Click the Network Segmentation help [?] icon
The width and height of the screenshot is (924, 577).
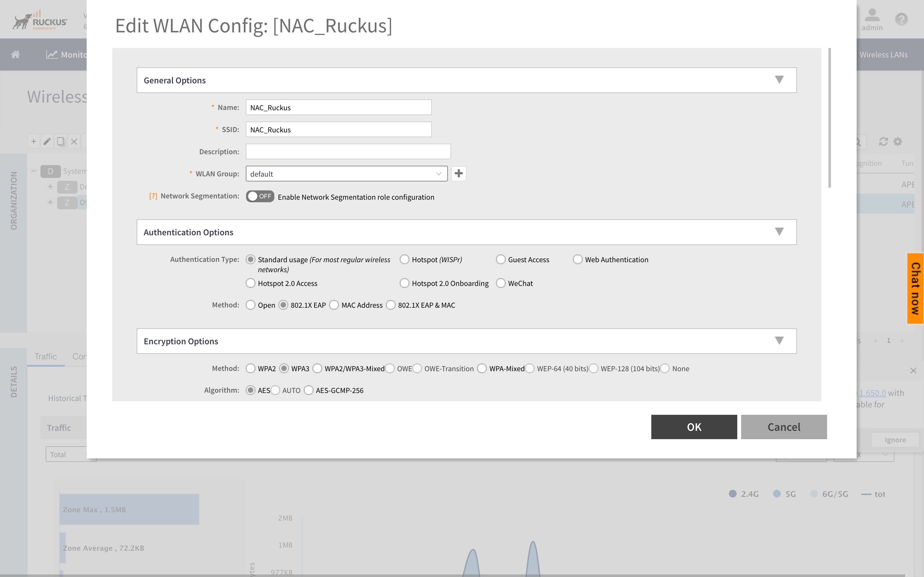153,196
